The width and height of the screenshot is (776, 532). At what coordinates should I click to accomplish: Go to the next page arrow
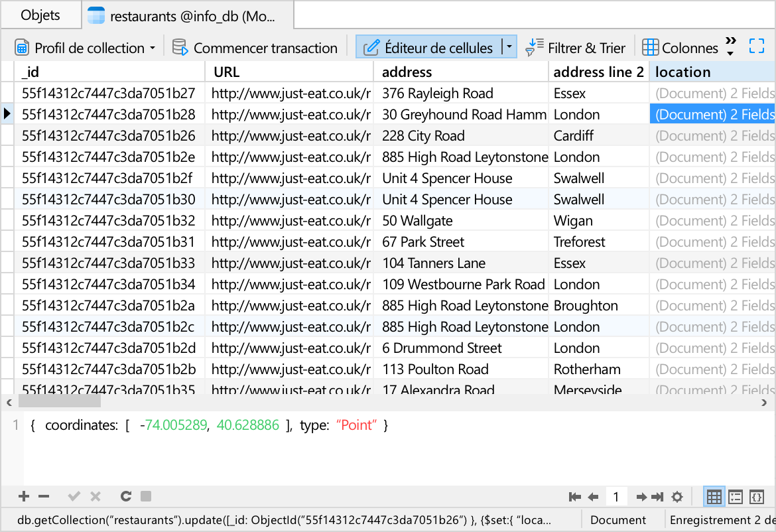click(x=641, y=497)
